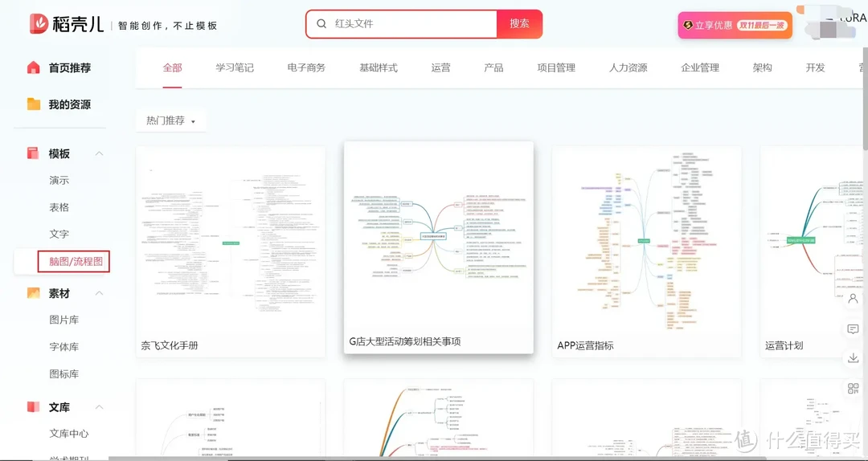The width and height of the screenshot is (868, 461).
Task: Open 脑图/流程图 in sidebar
Action: (x=76, y=262)
